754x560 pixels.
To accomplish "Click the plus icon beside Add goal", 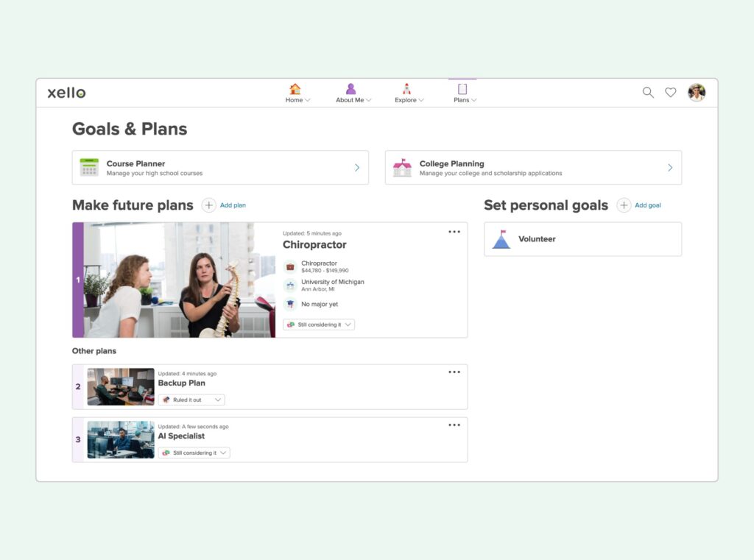I will tap(624, 205).
